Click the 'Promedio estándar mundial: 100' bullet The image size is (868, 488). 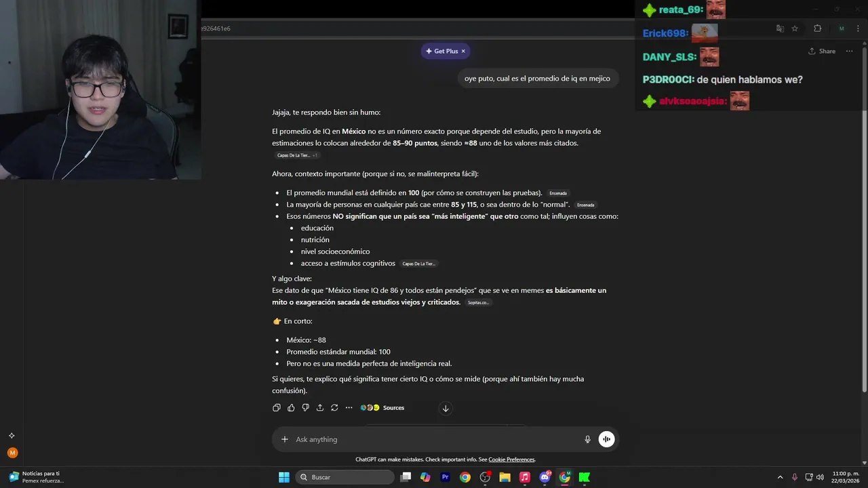point(338,352)
